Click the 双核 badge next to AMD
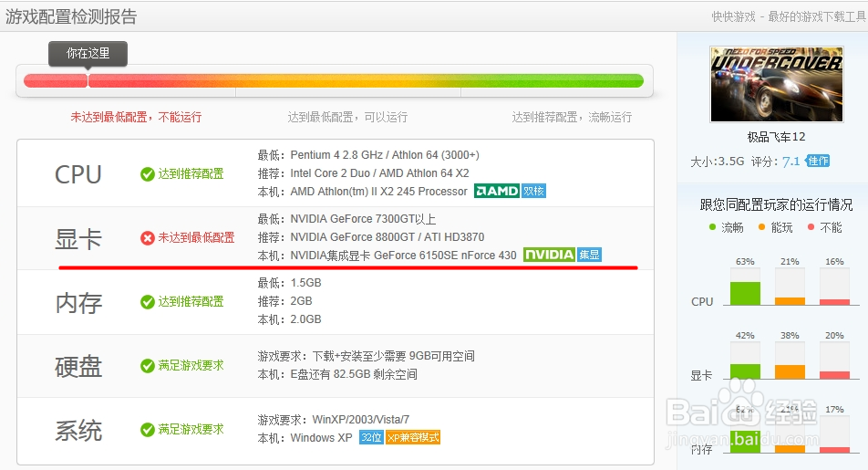868x470 pixels. 533,192
